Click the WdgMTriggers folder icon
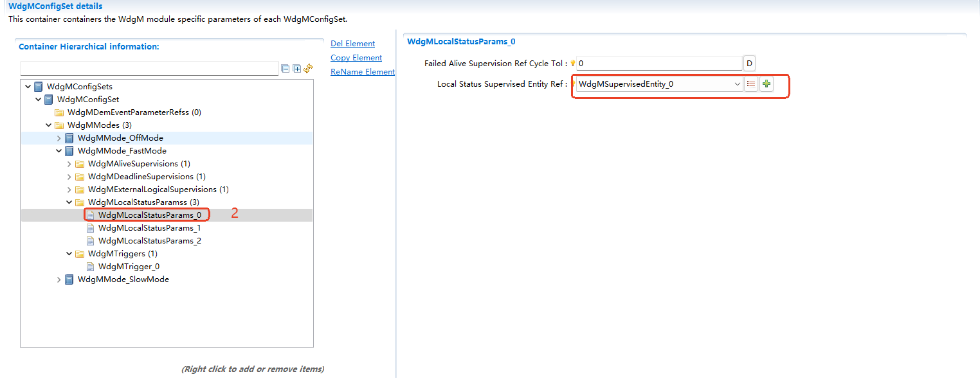Screen dimensions: 980x381 [x=79, y=253]
